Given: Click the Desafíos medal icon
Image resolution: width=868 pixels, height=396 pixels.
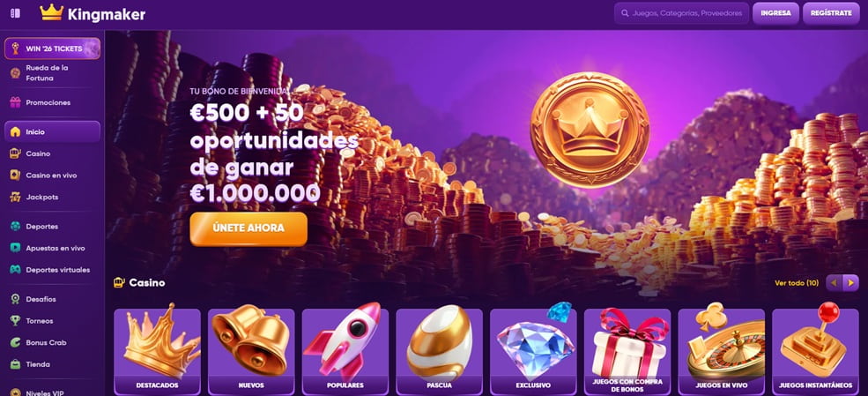Looking at the screenshot, I should pos(15,299).
